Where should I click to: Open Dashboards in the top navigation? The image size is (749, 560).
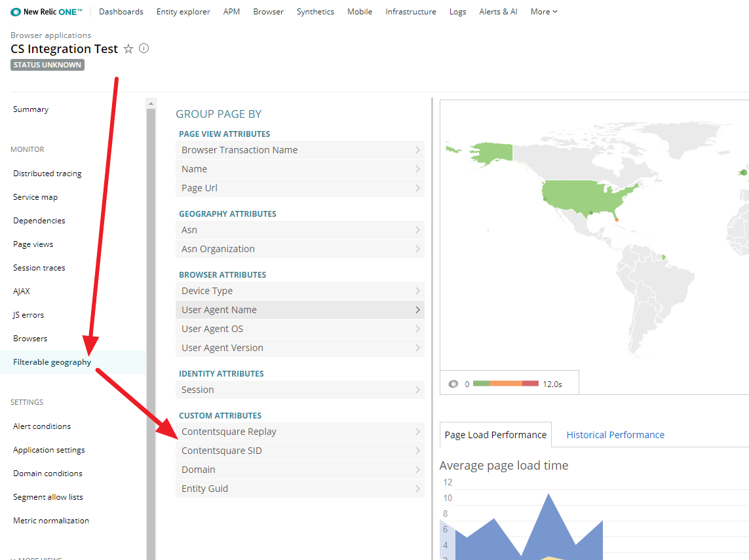point(121,12)
